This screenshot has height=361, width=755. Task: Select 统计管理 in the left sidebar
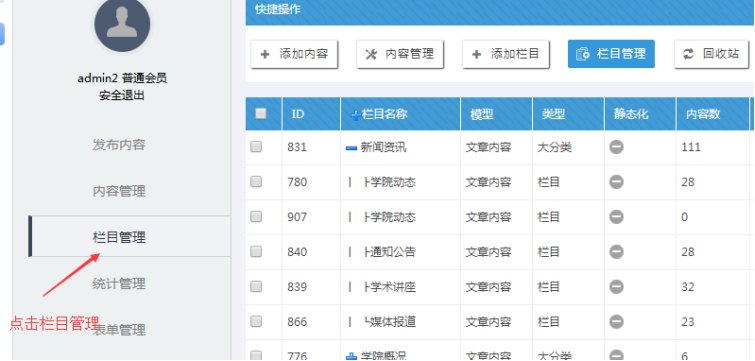(119, 284)
